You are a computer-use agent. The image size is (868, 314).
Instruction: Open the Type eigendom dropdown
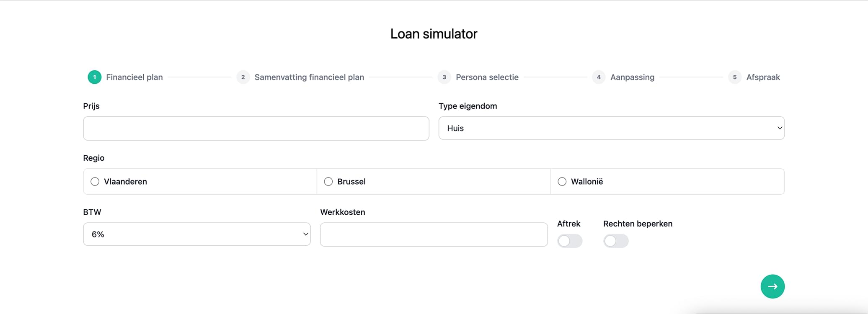[611, 128]
